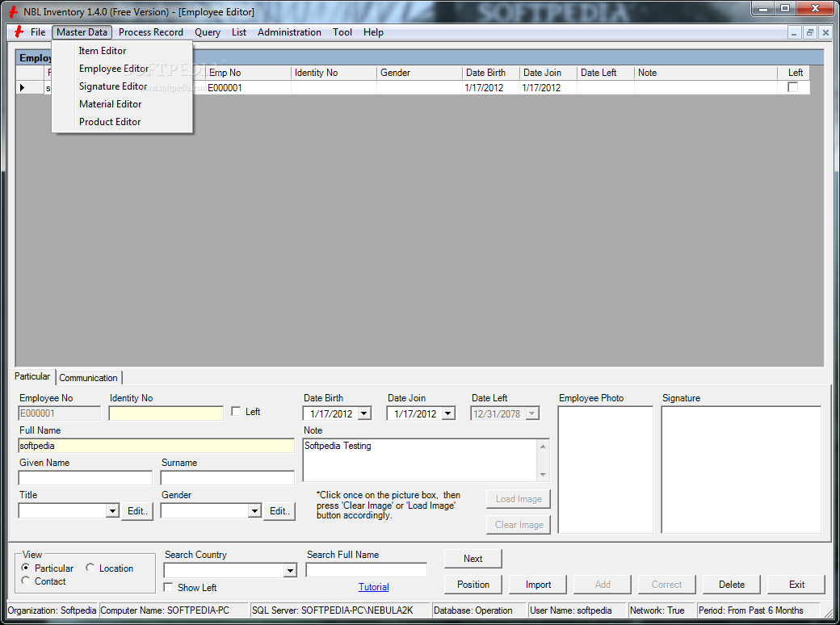Click the Signature picture box

tap(741, 470)
